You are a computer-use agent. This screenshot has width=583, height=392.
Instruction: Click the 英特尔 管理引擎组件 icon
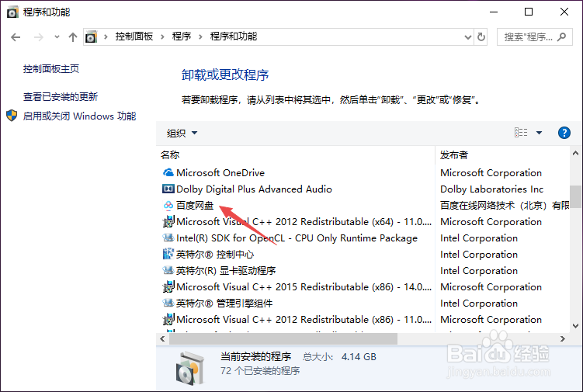pyautogui.click(x=168, y=303)
